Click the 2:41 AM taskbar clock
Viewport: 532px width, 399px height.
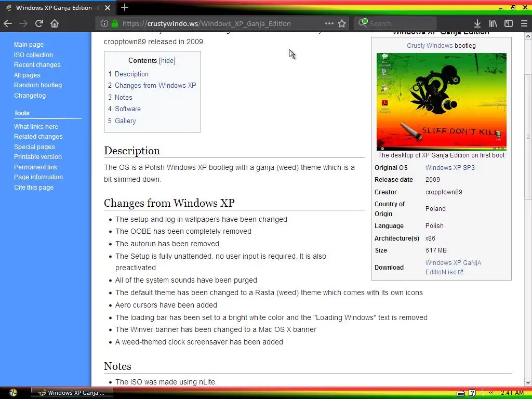(512, 393)
